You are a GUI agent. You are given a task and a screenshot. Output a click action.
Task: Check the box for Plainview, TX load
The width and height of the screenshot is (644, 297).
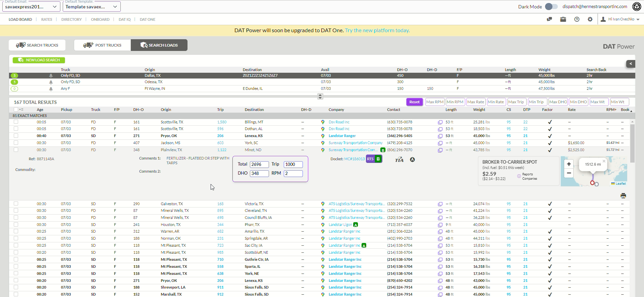[x=16, y=150]
